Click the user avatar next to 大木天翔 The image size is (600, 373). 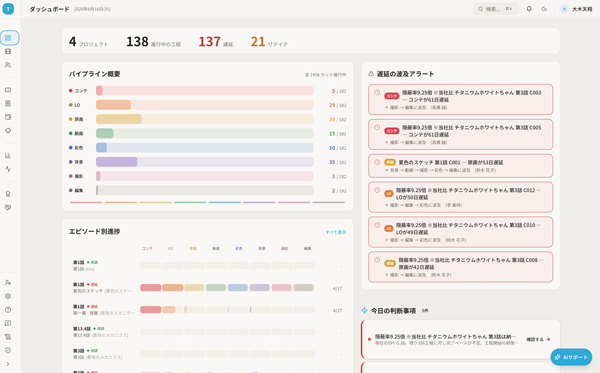564,9
